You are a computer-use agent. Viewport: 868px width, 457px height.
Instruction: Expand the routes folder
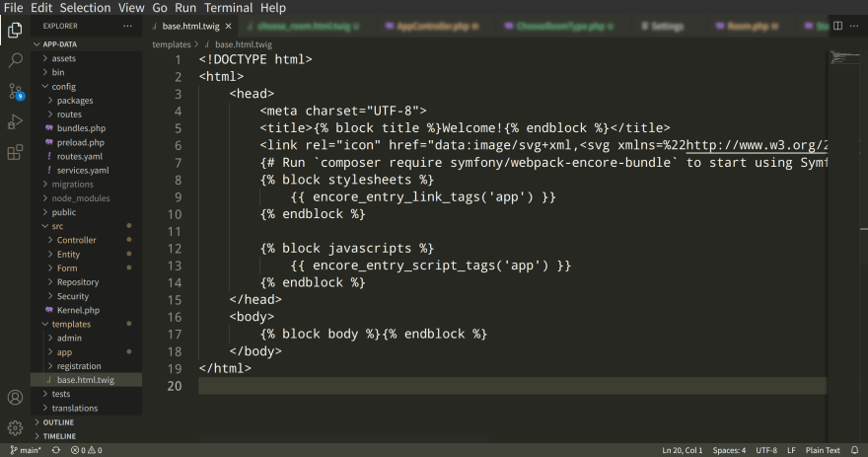69,114
